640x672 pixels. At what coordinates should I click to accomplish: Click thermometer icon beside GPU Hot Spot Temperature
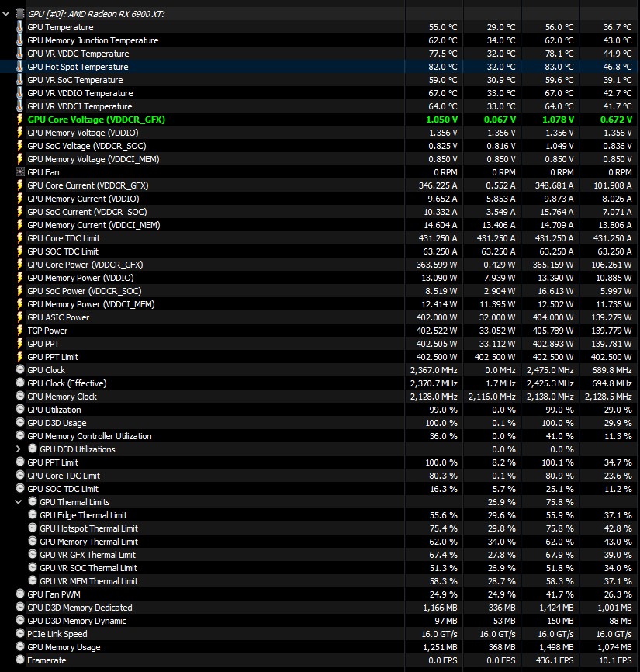click(19, 67)
